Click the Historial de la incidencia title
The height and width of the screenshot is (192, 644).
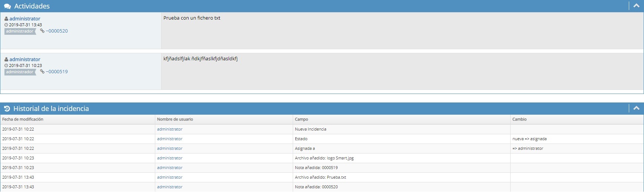click(51, 109)
